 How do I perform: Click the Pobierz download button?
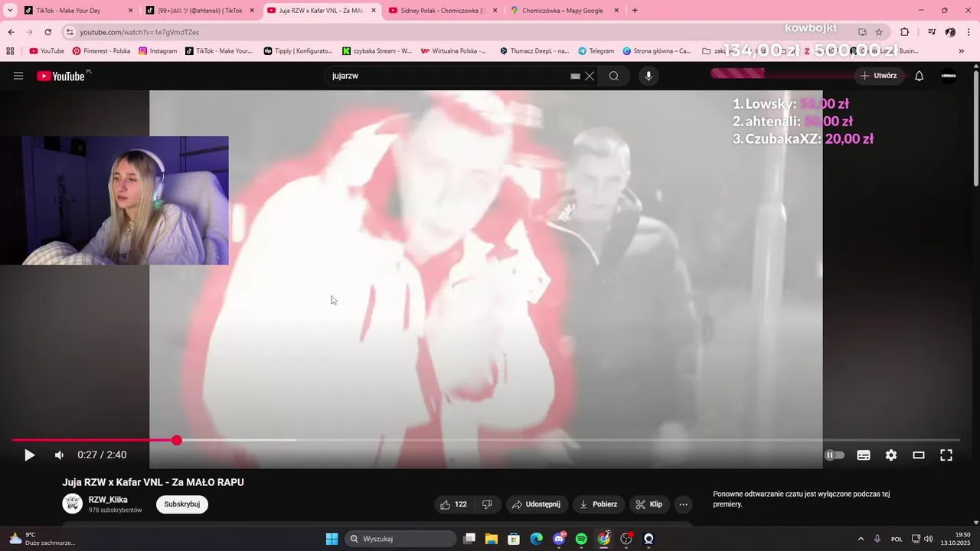pyautogui.click(x=599, y=504)
